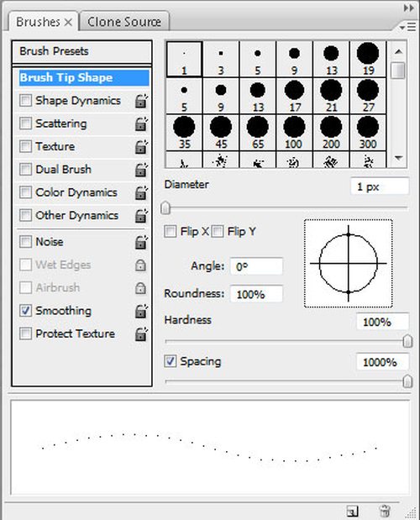Viewport: 420px width, 520px height.
Task: Switch to Clone Source tab
Action: tap(124, 22)
